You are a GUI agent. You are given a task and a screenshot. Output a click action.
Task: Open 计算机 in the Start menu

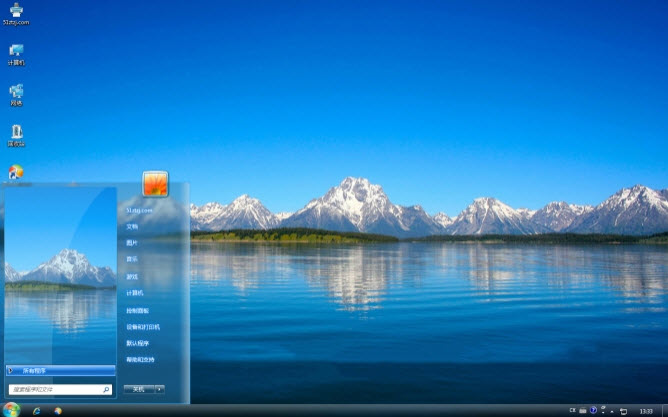coord(135,293)
